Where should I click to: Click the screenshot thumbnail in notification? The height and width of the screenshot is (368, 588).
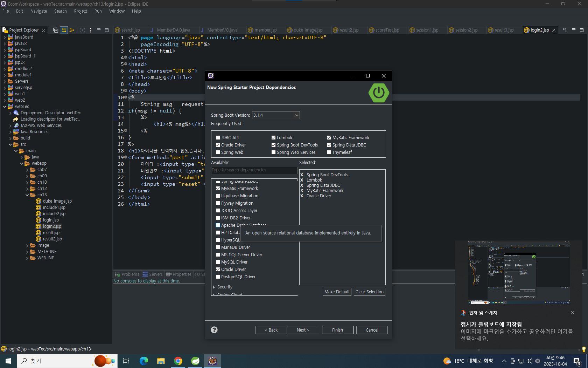click(519, 272)
